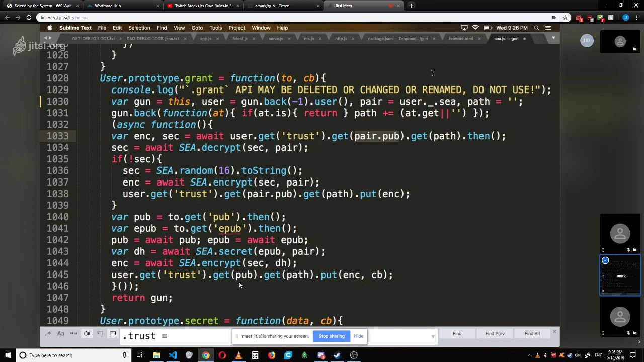Close the fstest.js tab
The image size is (644, 362).
(x=255, y=39)
